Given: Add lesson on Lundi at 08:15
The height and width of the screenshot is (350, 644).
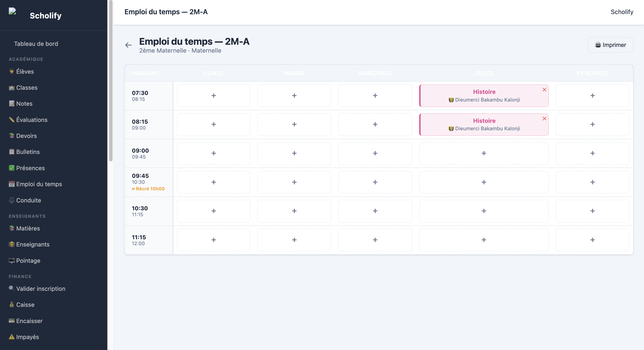Looking at the screenshot, I should (214, 124).
